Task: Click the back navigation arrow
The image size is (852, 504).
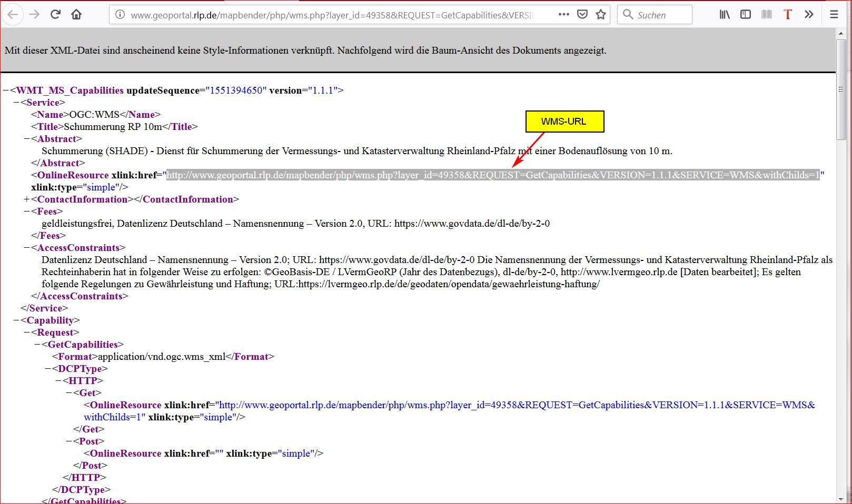Action: pos(13,15)
